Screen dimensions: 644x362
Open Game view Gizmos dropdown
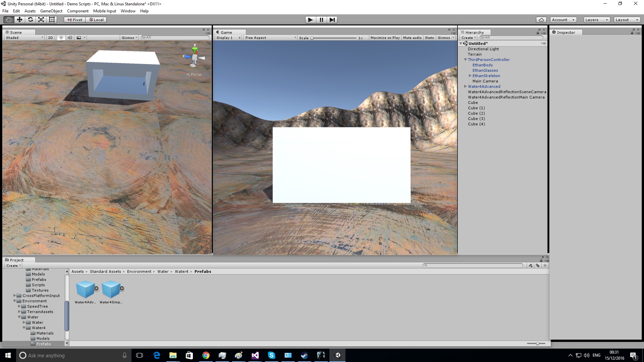pos(446,38)
